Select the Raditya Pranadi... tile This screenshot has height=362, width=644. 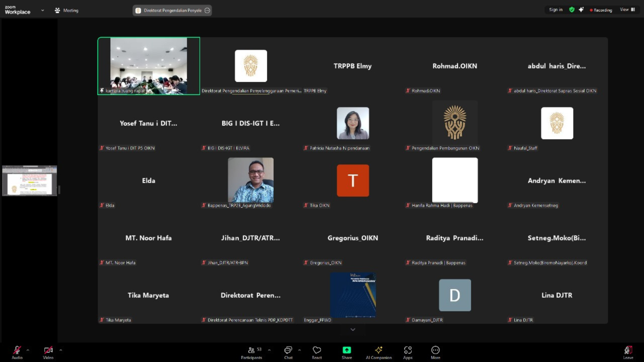pyautogui.click(x=455, y=238)
